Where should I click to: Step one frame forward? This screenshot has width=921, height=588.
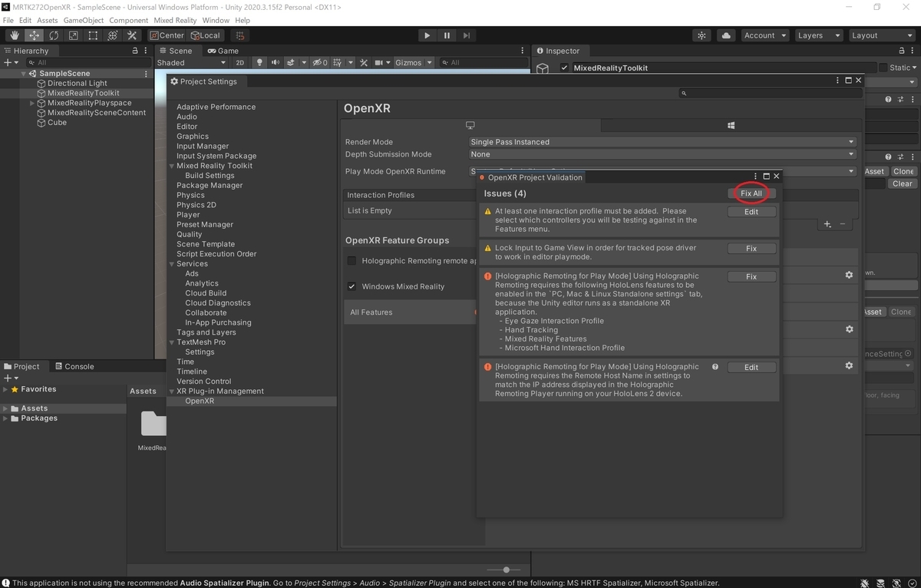(x=467, y=35)
